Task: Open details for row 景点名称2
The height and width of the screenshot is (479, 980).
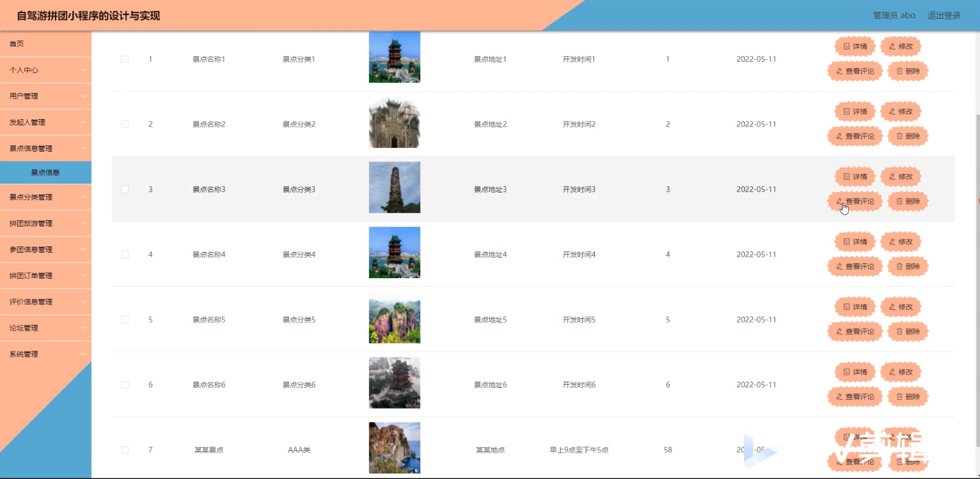Action: [855, 112]
